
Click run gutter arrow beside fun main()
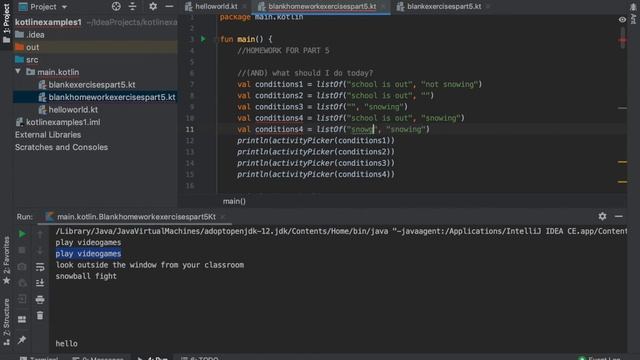click(x=203, y=39)
